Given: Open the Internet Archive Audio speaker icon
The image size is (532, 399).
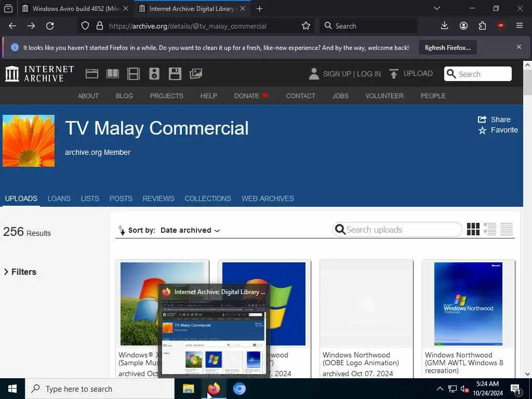Looking at the screenshot, I should (154, 74).
